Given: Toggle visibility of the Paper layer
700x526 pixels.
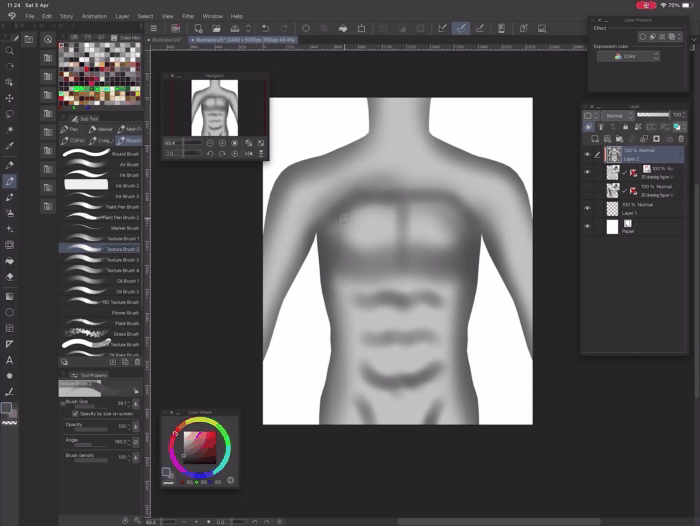Looking at the screenshot, I should [587, 227].
